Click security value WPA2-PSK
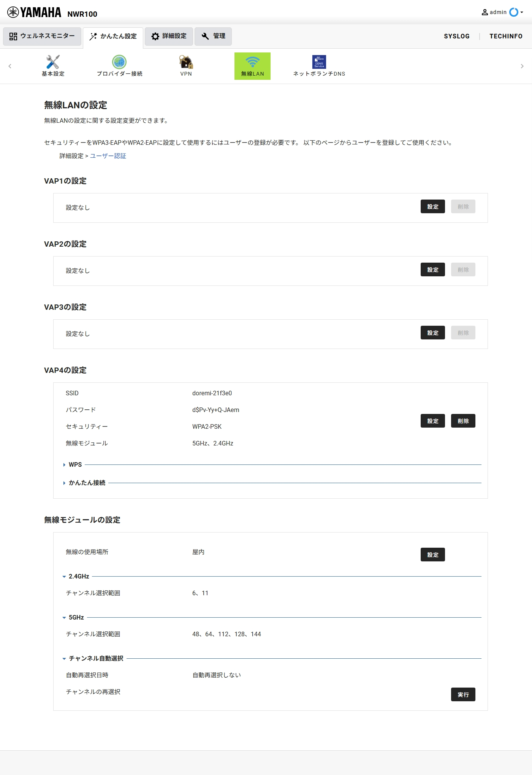 click(x=207, y=426)
